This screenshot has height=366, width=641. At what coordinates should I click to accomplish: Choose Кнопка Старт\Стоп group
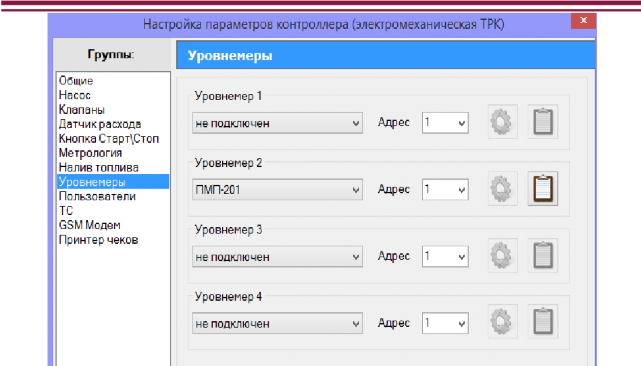113,139
